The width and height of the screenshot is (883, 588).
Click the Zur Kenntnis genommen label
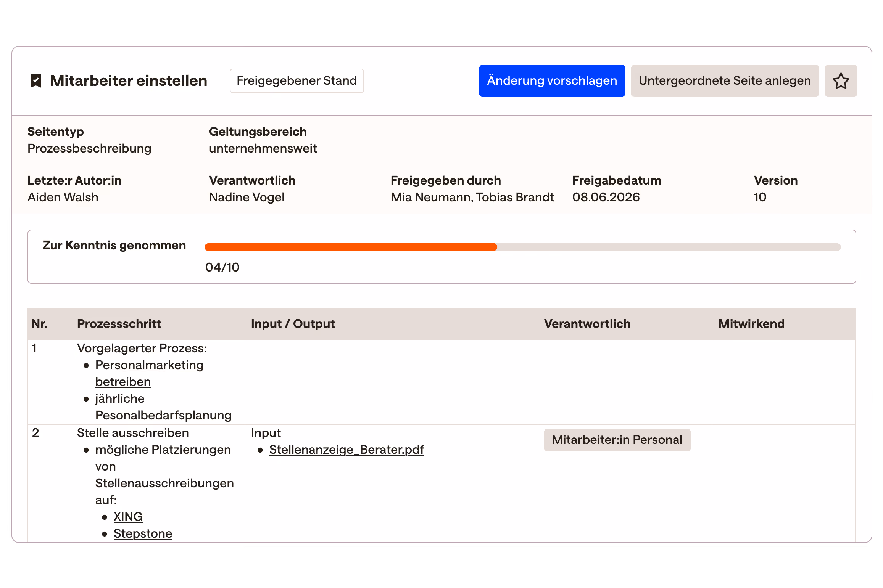click(114, 245)
